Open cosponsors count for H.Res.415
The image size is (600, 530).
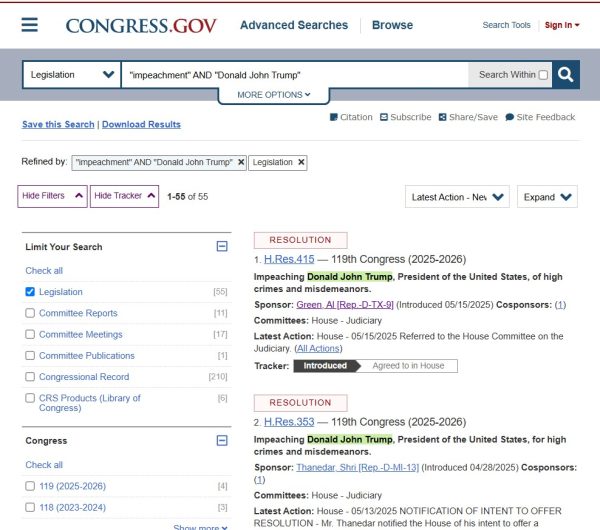pos(560,305)
